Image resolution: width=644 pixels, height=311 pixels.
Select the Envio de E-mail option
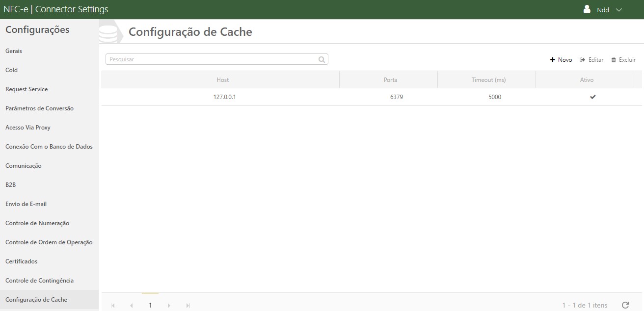26,204
